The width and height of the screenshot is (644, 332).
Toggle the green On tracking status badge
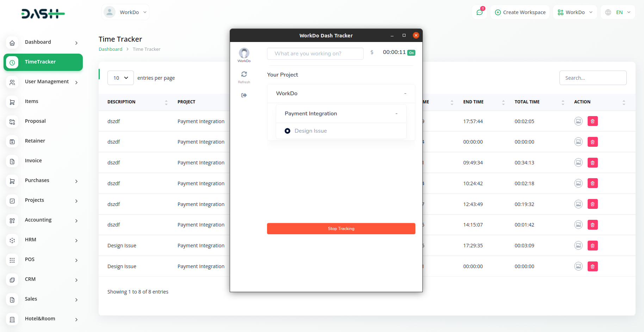(x=411, y=52)
